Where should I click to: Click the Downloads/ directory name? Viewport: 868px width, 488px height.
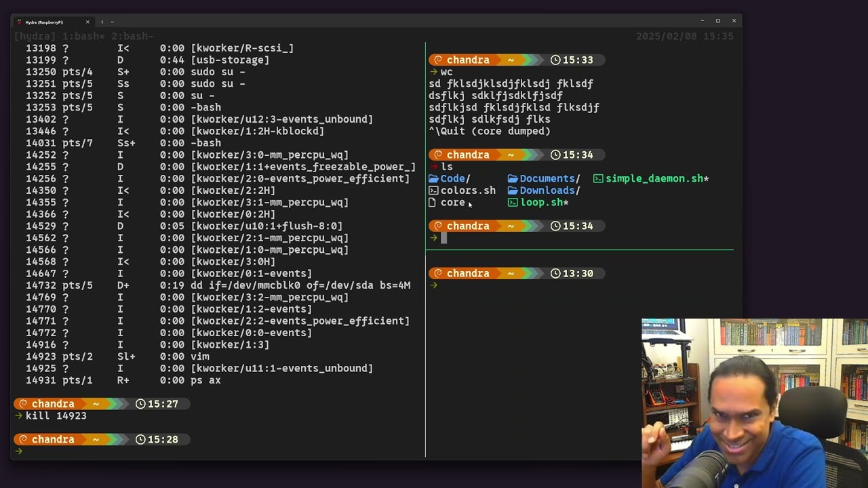pos(550,190)
